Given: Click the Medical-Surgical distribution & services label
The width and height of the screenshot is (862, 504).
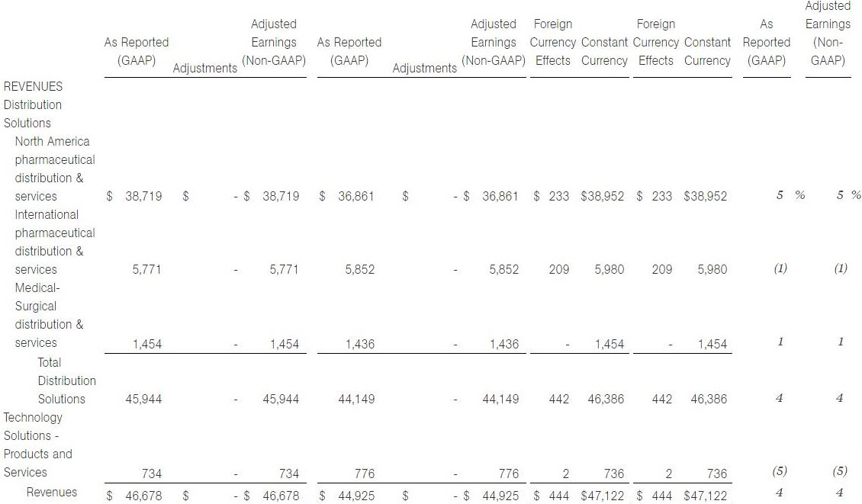Looking at the screenshot, I should point(49,315).
